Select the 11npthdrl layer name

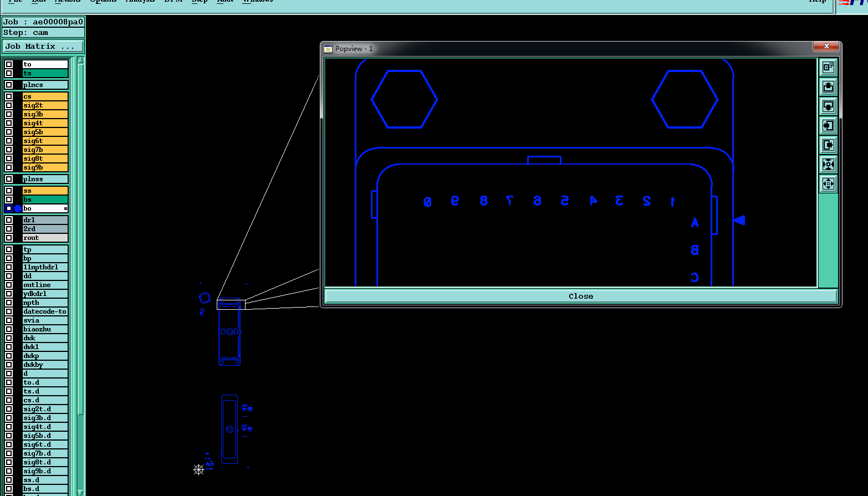coord(45,267)
